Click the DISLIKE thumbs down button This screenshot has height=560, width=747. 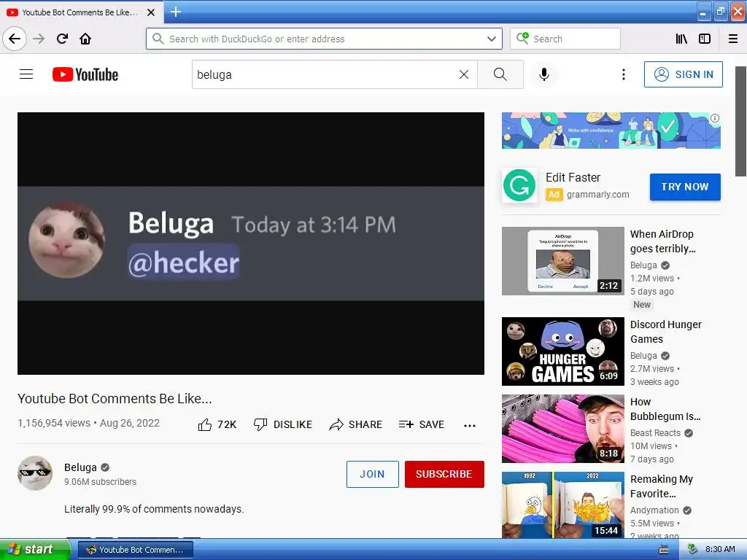[282, 424]
